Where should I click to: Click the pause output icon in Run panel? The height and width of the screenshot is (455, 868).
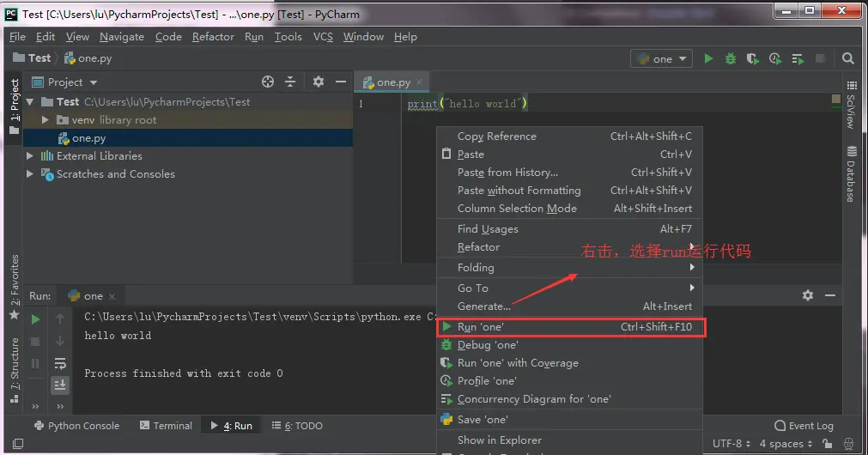(35, 364)
